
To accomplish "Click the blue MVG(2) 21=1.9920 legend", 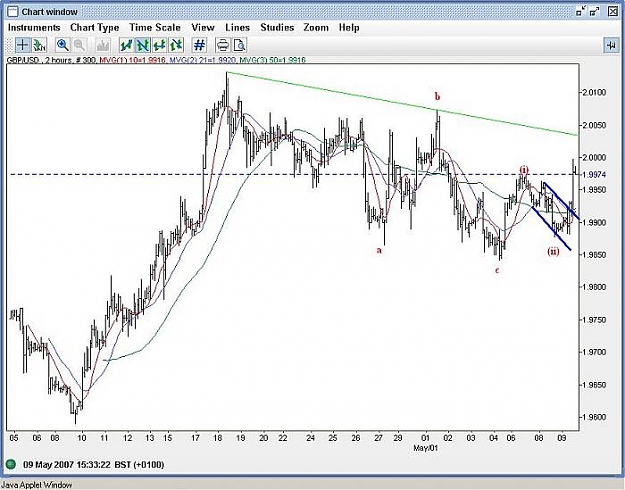I will 203,60.
